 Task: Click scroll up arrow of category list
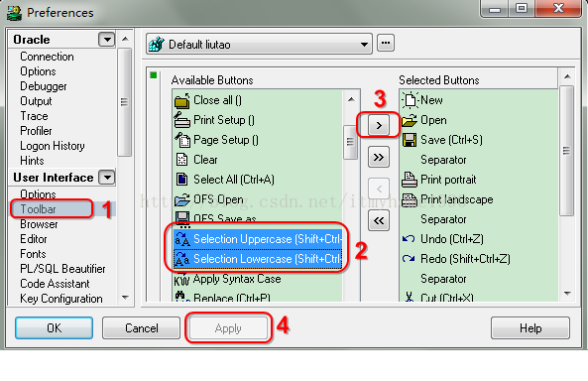(x=125, y=39)
